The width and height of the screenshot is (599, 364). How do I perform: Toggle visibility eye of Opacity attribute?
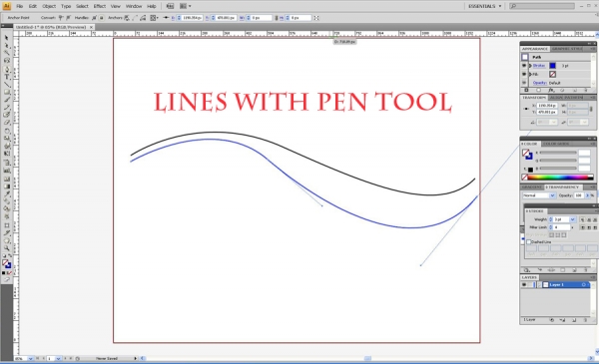click(x=524, y=83)
